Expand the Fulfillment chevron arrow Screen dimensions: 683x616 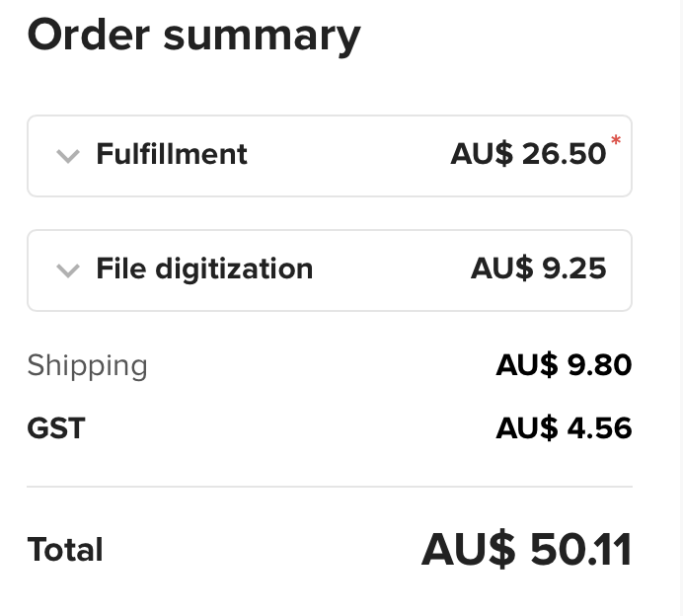[67, 156]
